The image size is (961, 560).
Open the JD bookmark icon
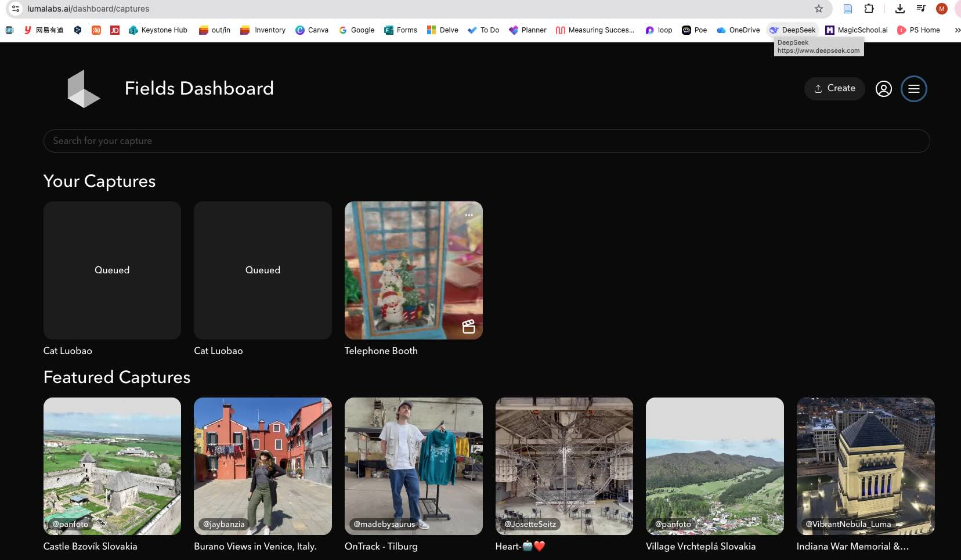point(115,30)
